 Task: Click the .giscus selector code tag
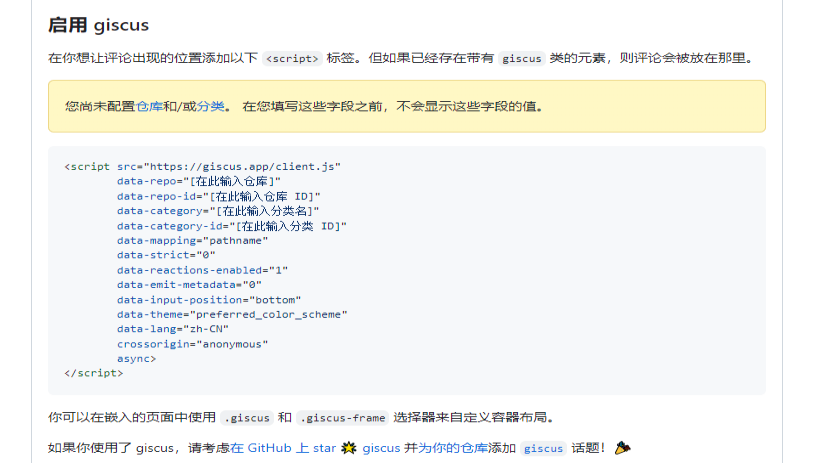click(x=247, y=418)
